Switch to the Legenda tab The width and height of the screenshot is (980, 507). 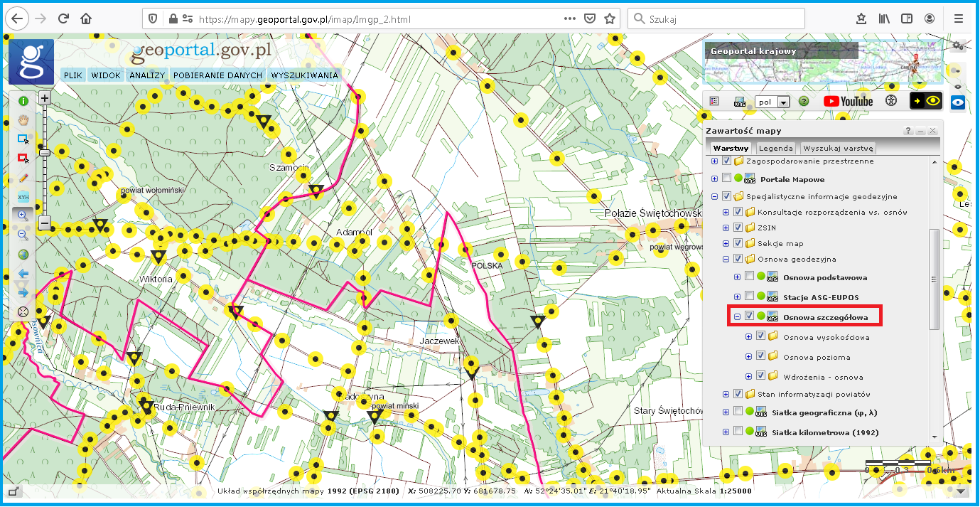[x=775, y=149]
